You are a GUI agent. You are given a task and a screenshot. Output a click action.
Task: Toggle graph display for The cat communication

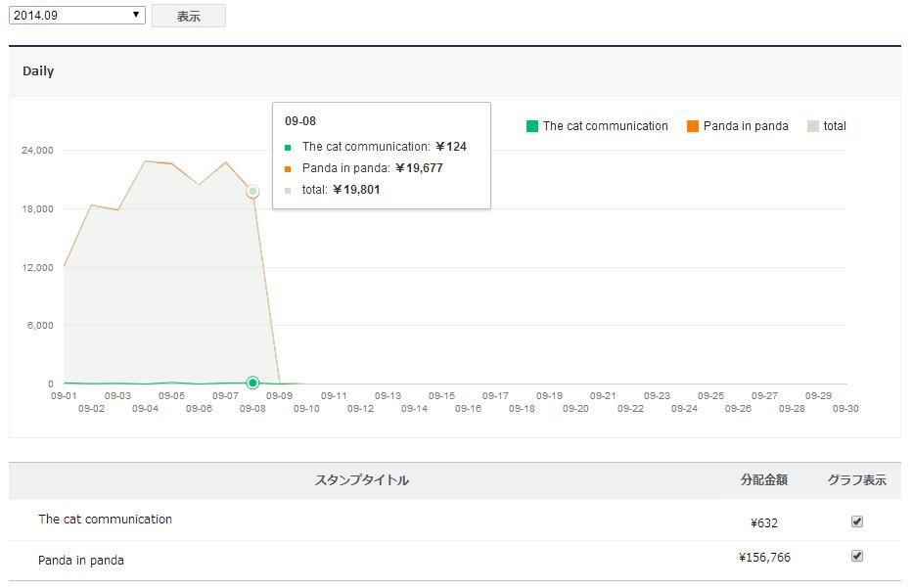point(856,521)
